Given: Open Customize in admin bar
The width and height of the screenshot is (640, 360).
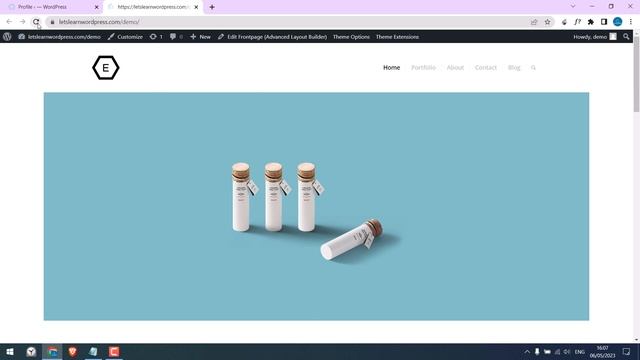Looking at the screenshot, I should (125, 37).
